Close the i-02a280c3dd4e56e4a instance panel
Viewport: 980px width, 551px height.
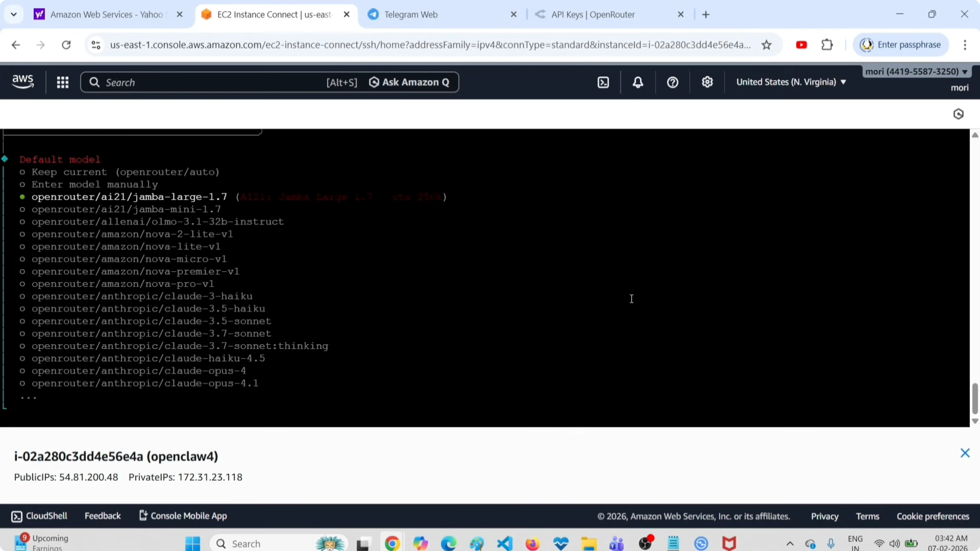pyautogui.click(x=965, y=453)
